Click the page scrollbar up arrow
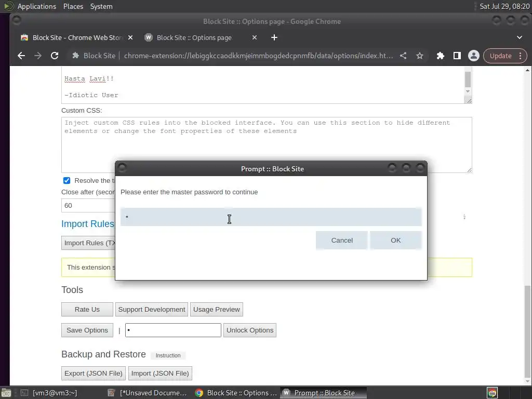 527,70
